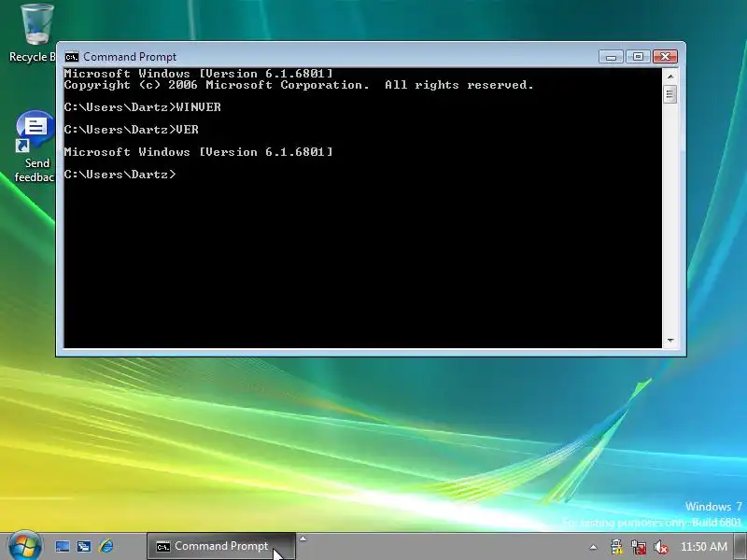Click the Command Prompt title bar icon
The image size is (747, 560).
[72, 57]
